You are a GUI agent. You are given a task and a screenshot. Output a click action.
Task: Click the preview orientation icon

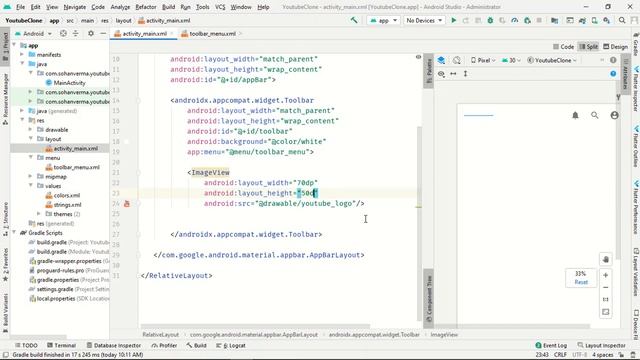click(456, 60)
